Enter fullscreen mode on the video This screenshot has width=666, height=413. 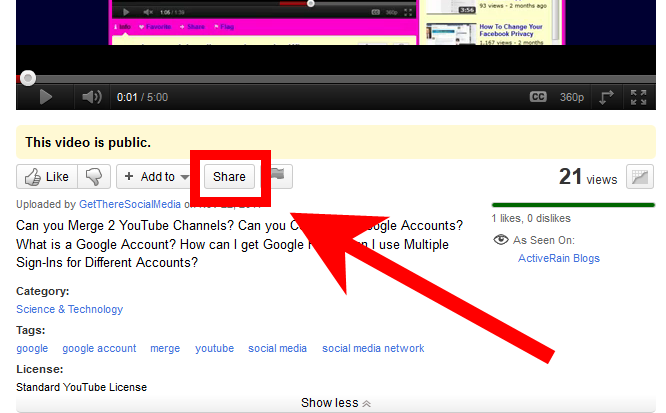(638, 97)
